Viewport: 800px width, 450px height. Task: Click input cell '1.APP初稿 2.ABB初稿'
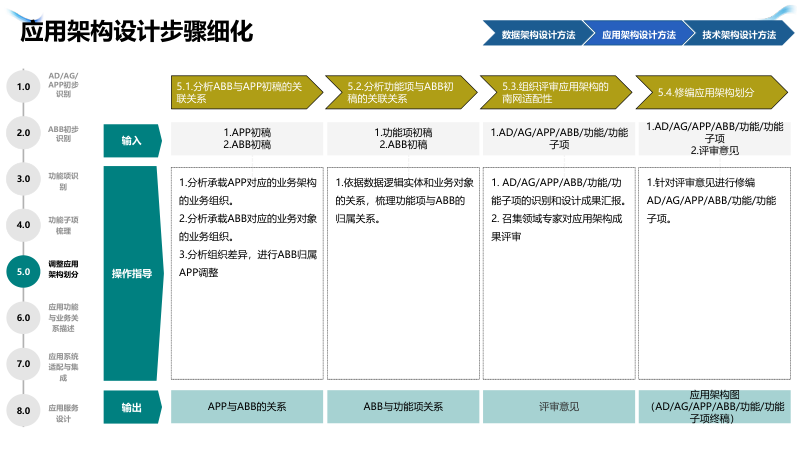pos(247,139)
